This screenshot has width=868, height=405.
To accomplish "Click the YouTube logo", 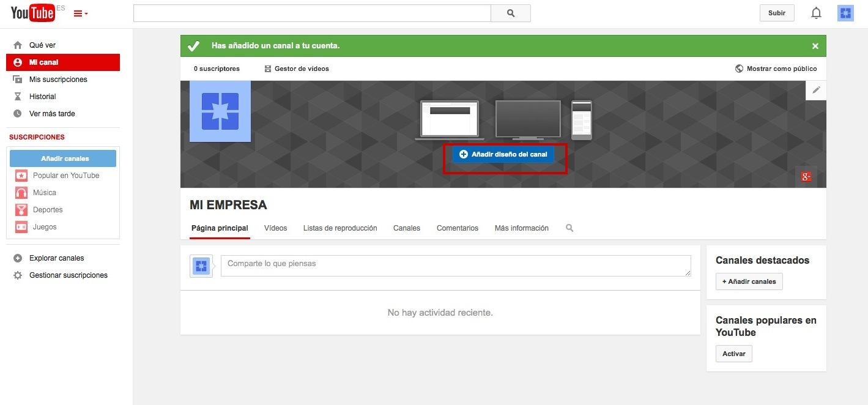I will pyautogui.click(x=33, y=13).
